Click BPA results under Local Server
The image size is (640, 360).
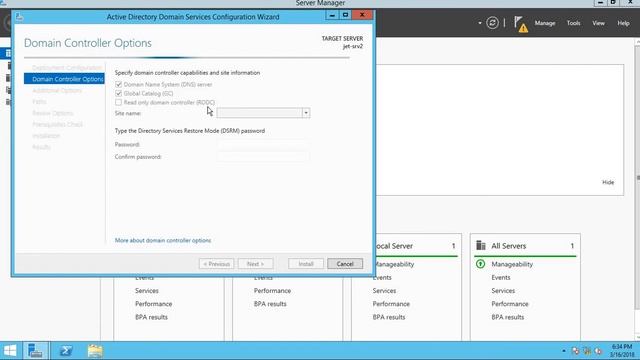(x=389, y=317)
